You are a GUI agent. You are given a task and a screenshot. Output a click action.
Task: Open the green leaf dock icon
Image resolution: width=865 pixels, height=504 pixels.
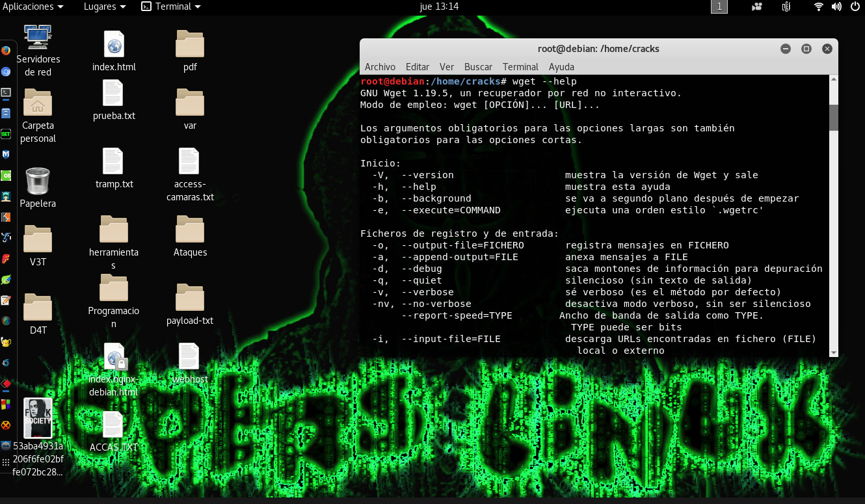pyautogui.click(x=6, y=280)
